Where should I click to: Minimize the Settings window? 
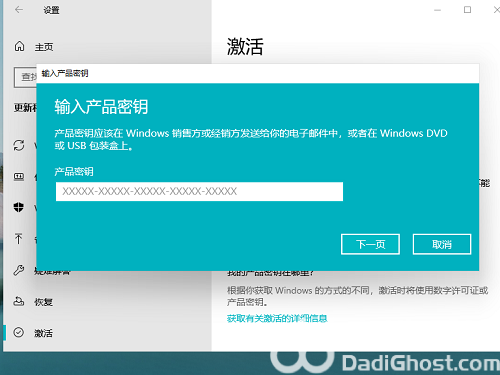click(437, 10)
